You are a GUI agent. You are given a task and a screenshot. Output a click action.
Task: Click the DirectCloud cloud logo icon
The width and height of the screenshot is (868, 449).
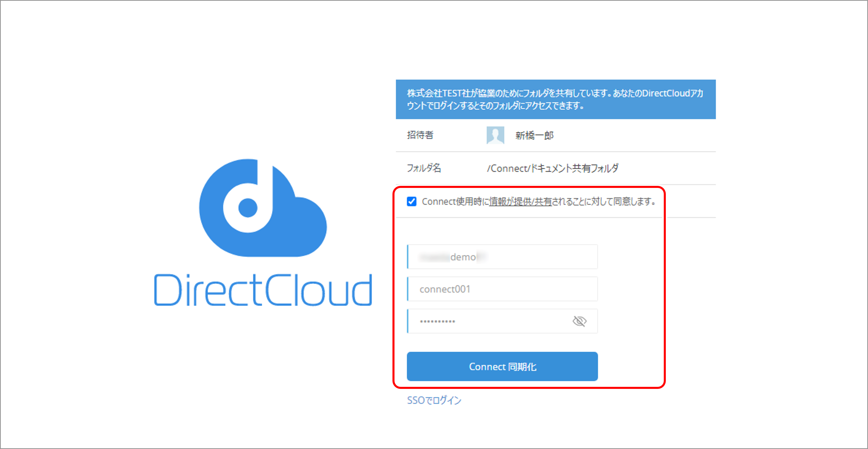(x=263, y=208)
